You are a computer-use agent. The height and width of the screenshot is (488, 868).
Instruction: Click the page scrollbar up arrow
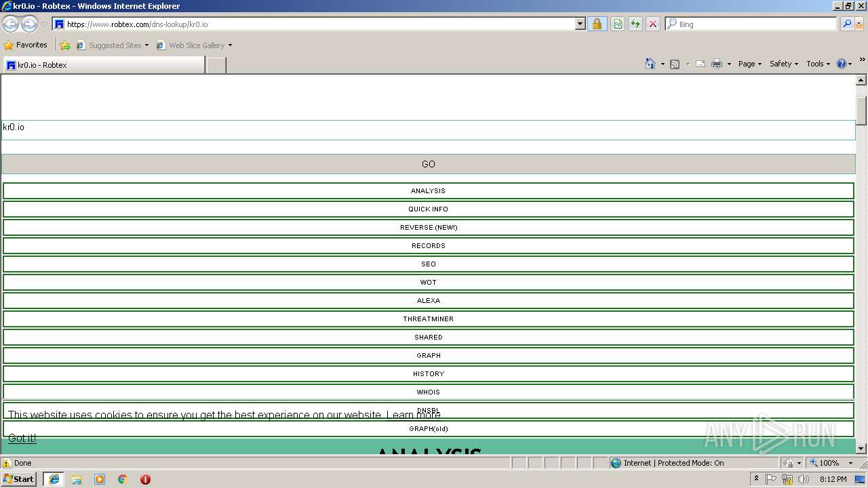pyautogui.click(x=861, y=80)
